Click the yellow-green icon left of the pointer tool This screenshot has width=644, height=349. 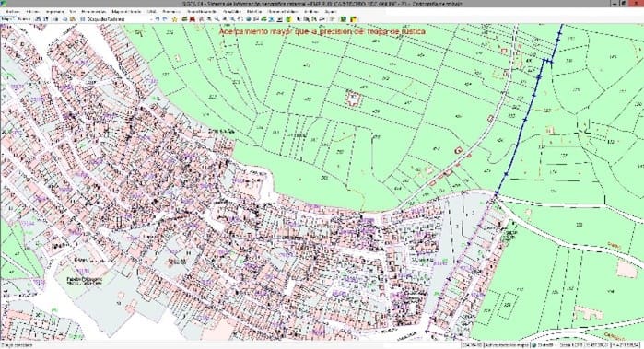click(287, 19)
